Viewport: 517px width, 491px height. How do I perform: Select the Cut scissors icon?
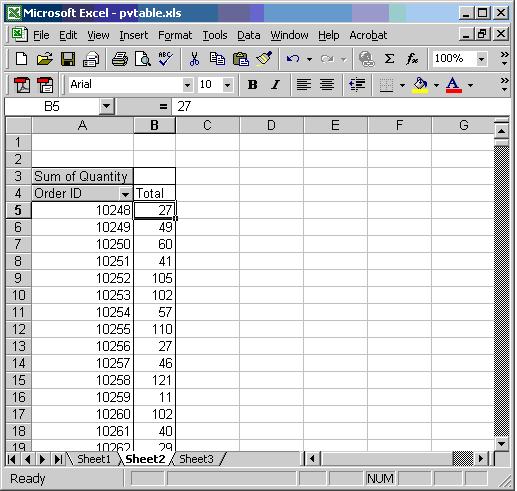pos(194,59)
